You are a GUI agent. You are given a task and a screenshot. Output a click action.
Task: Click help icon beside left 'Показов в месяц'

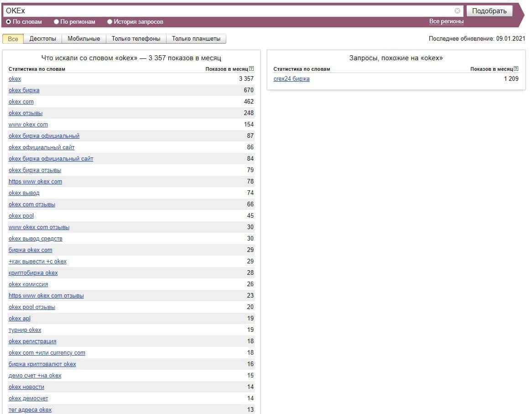pyautogui.click(x=251, y=69)
